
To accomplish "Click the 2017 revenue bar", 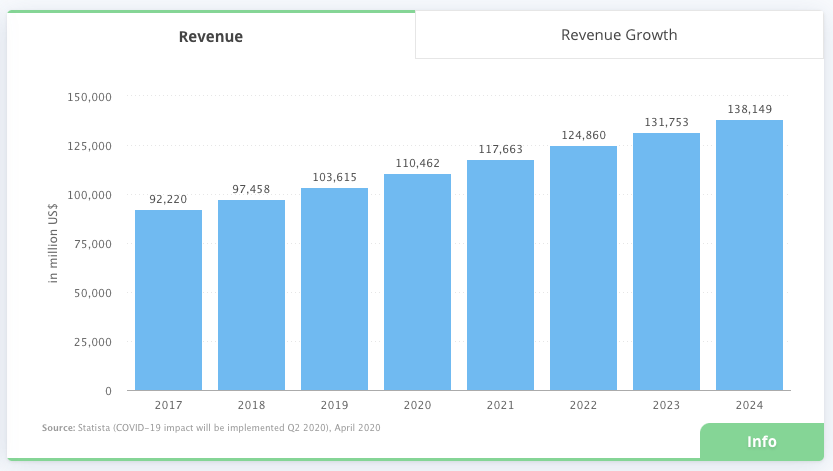I will point(168,300).
